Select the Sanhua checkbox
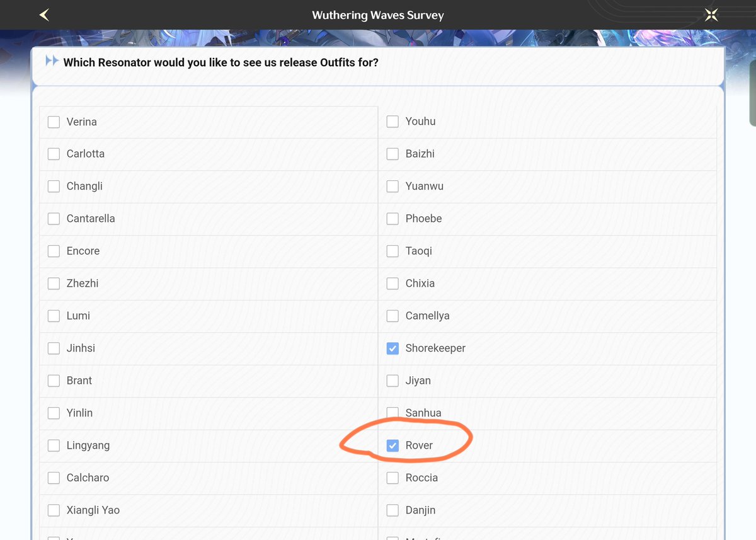756x540 pixels. click(x=392, y=413)
